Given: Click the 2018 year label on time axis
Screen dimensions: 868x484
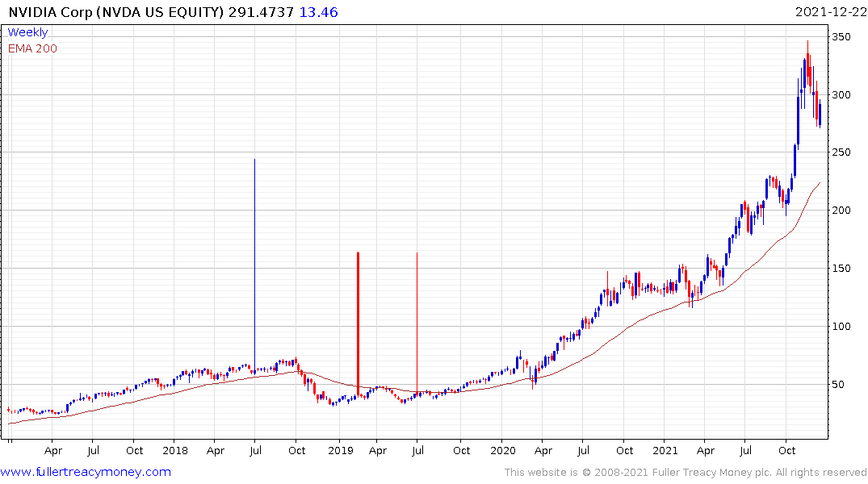Looking at the screenshot, I should pos(175,450).
